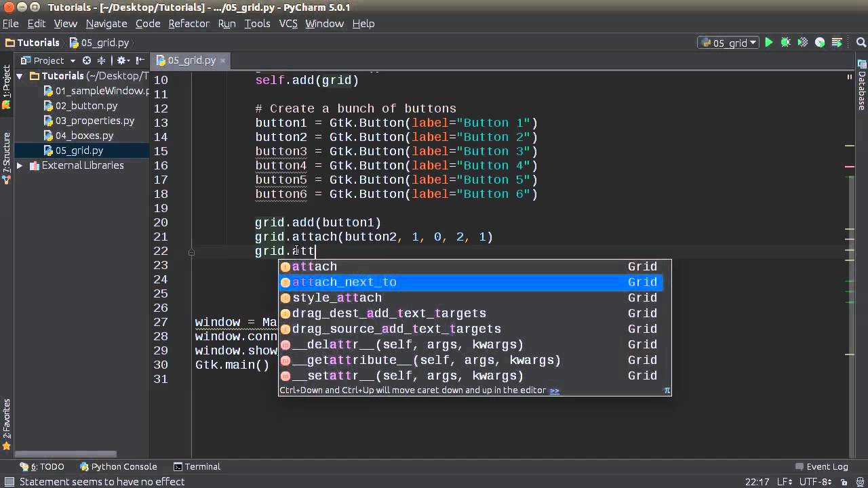Open the Help menu

point(363,23)
